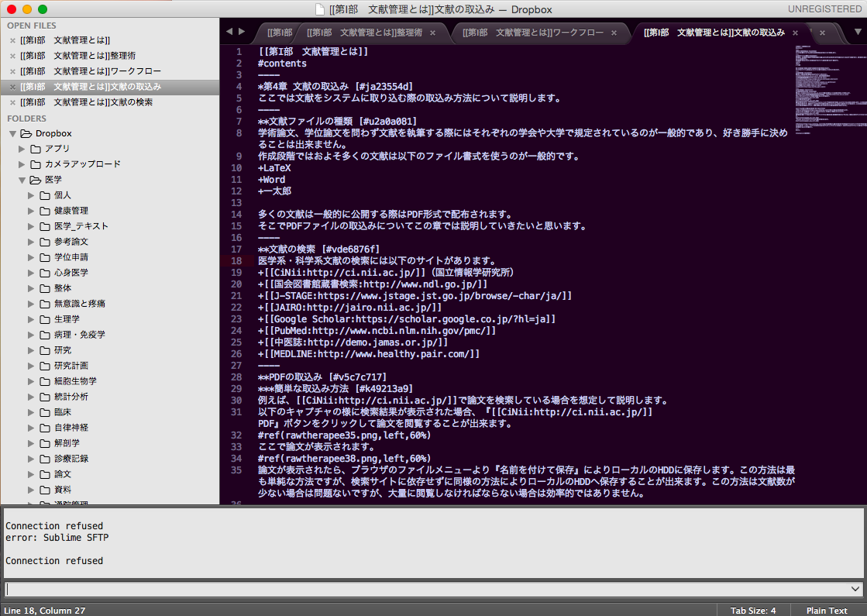Click the open-folder icon beside 医学

pos(36,179)
